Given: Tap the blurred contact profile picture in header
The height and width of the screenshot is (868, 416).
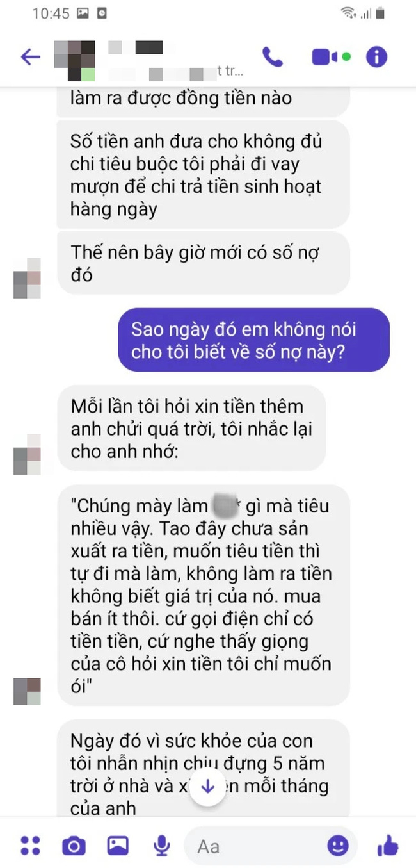Looking at the screenshot, I should point(74,61).
